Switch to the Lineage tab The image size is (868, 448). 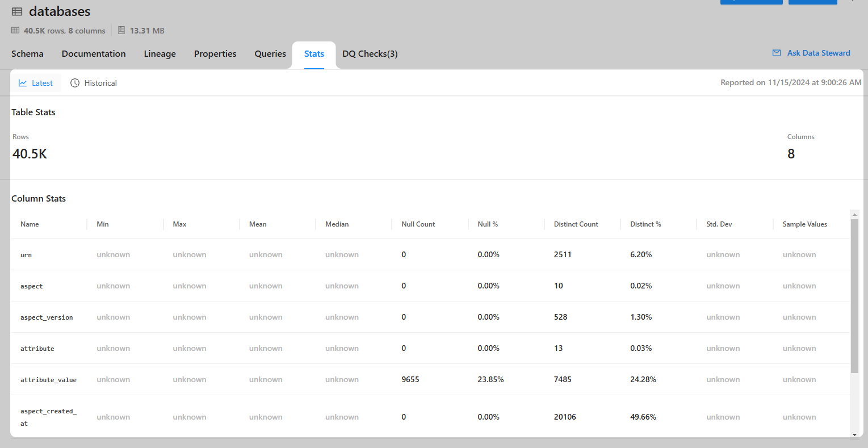pyautogui.click(x=160, y=54)
